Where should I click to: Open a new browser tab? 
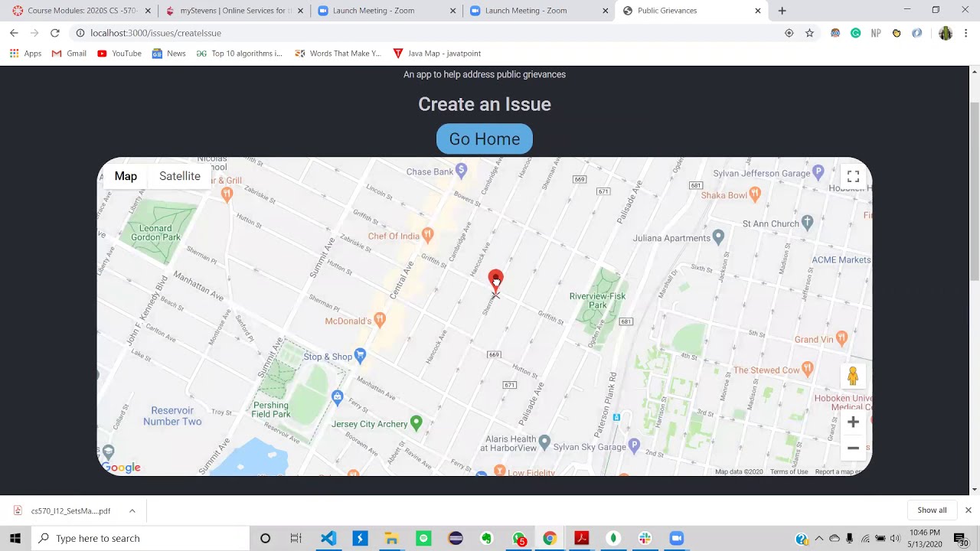point(782,11)
